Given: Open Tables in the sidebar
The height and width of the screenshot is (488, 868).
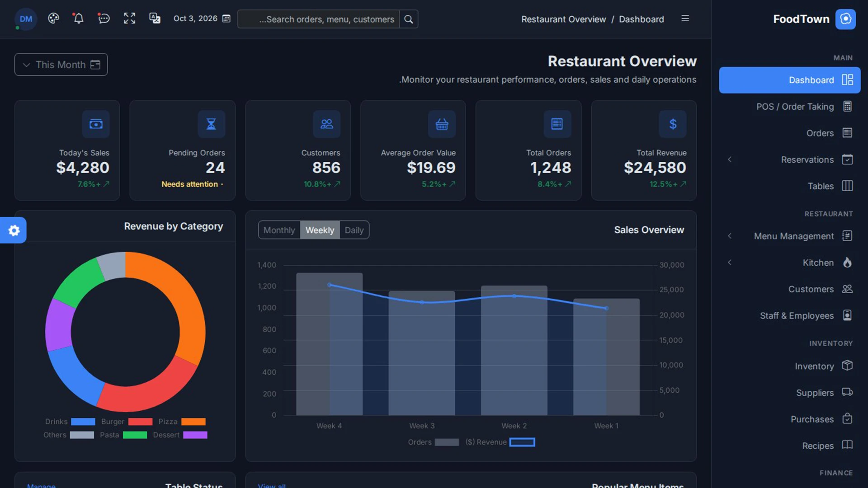Looking at the screenshot, I should 789,186.
